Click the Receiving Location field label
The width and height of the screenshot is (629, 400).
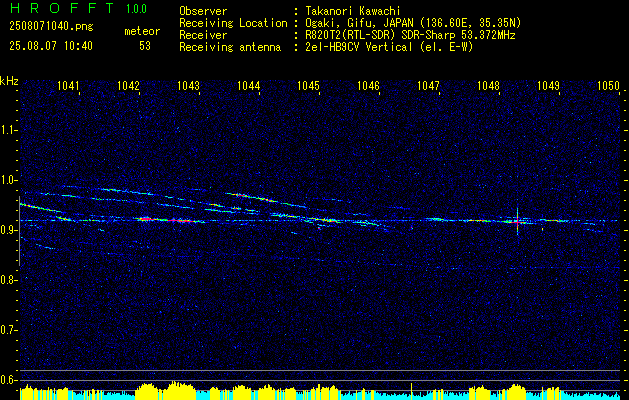tap(233, 23)
